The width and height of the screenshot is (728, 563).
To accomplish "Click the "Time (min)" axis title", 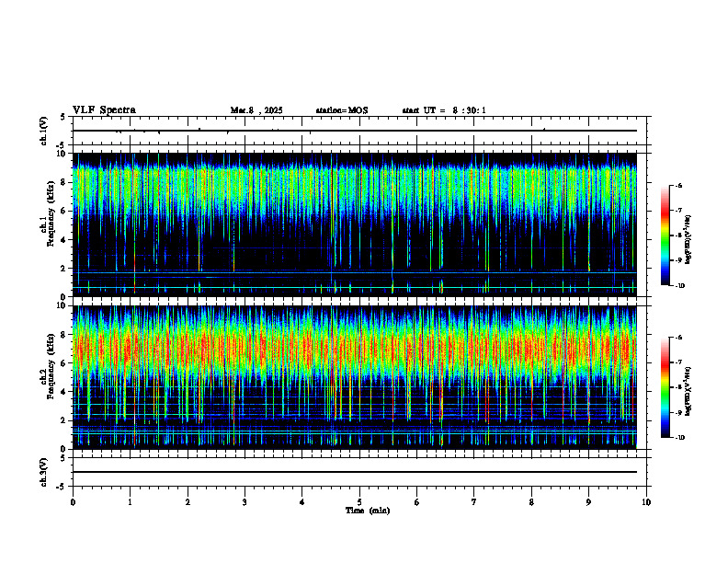I will click(368, 511).
